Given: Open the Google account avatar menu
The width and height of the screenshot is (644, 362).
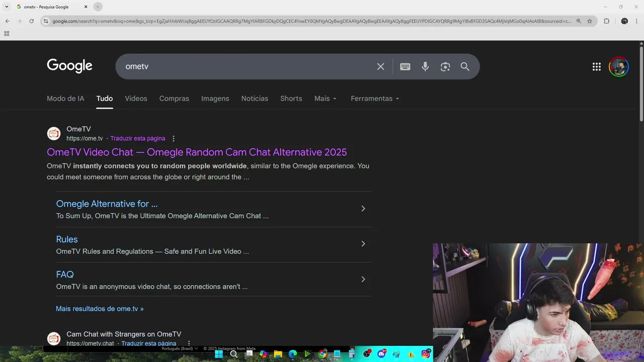Looking at the screenshot, I should point(619,67).
